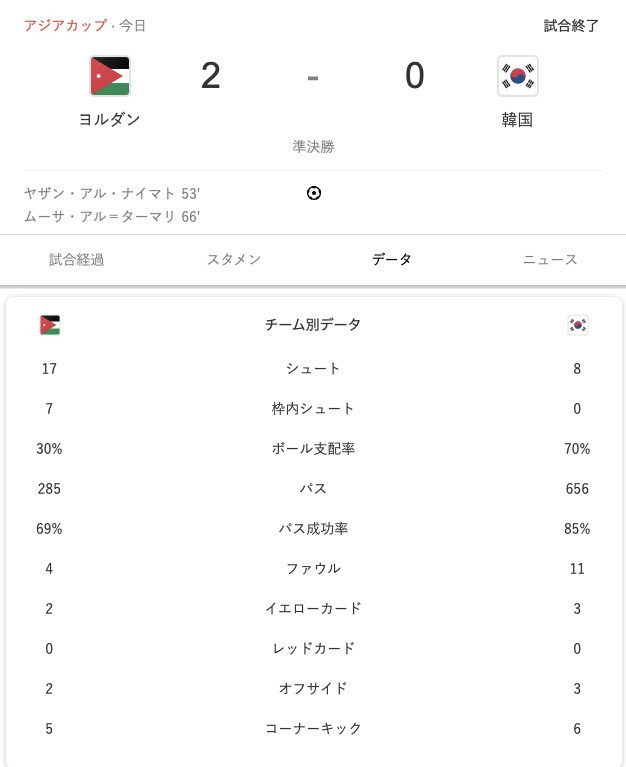This screenshot has height=767, width=626.
Task: Click the South Korea flag icon in the score header
Action: (x=518, y=76)
